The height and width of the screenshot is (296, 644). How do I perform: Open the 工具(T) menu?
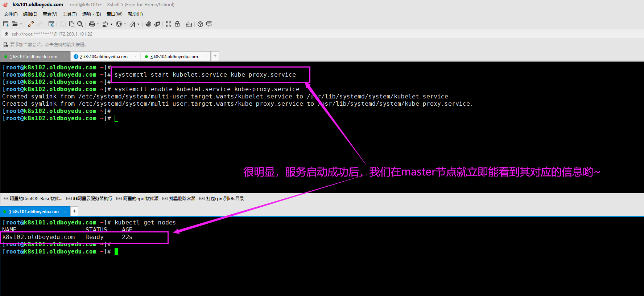coord(70,14)
